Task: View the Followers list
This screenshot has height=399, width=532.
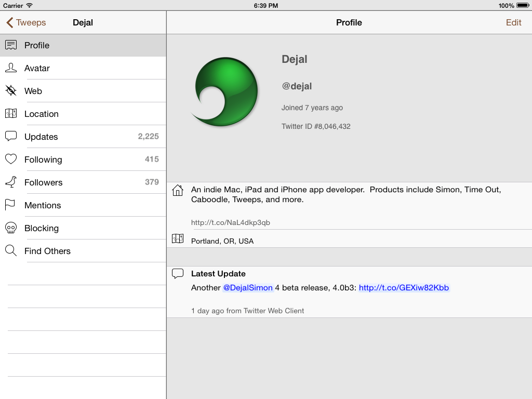Action: tap(83, 182)
